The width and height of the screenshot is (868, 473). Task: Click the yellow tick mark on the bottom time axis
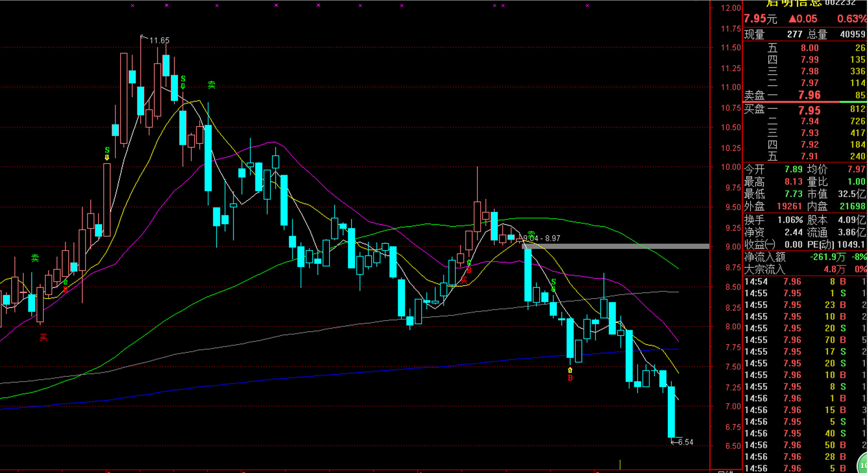click(x=620, y=464)
